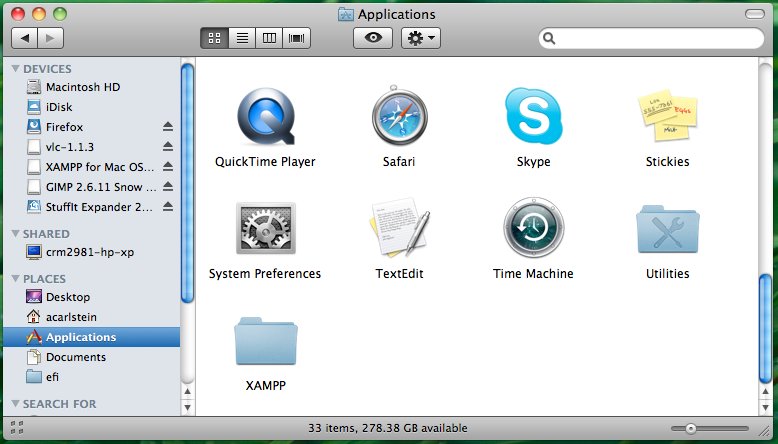
Task: Switch to column view mode
Action: (269, 38)
